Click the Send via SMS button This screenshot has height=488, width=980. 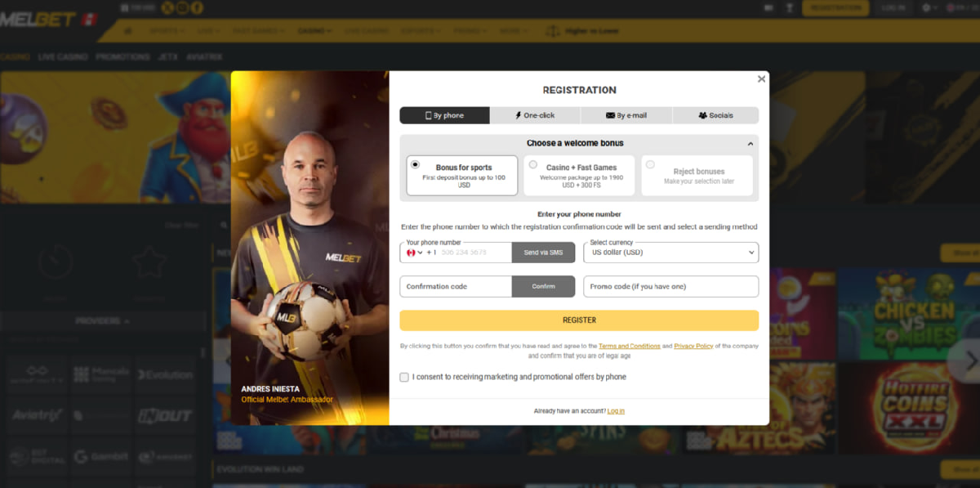coord(543,253)
